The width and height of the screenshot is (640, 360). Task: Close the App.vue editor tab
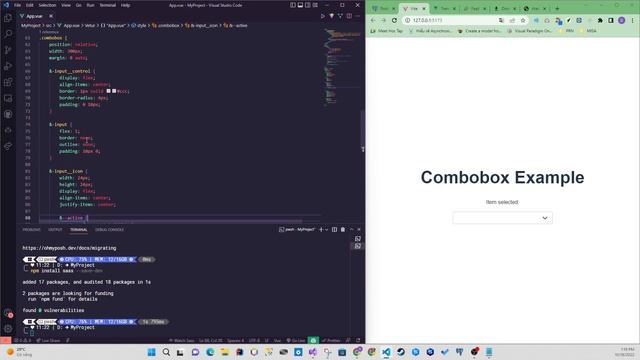51,16
